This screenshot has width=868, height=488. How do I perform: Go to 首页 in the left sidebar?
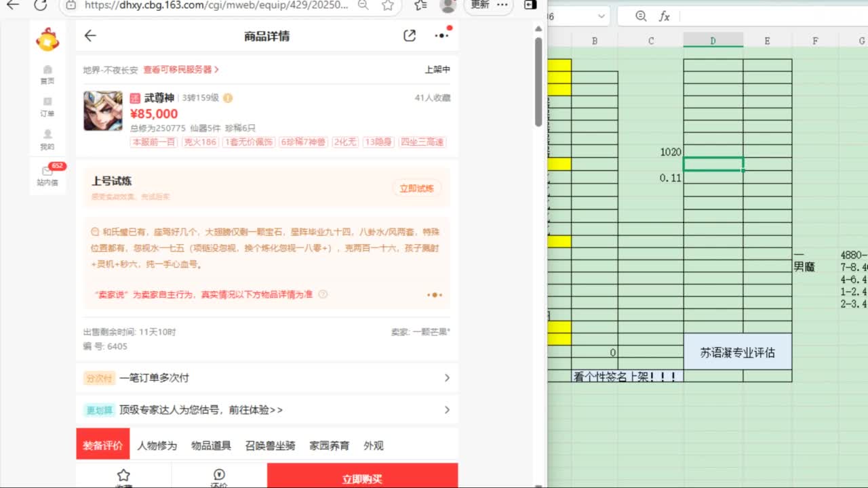click(x=47, y=74)
